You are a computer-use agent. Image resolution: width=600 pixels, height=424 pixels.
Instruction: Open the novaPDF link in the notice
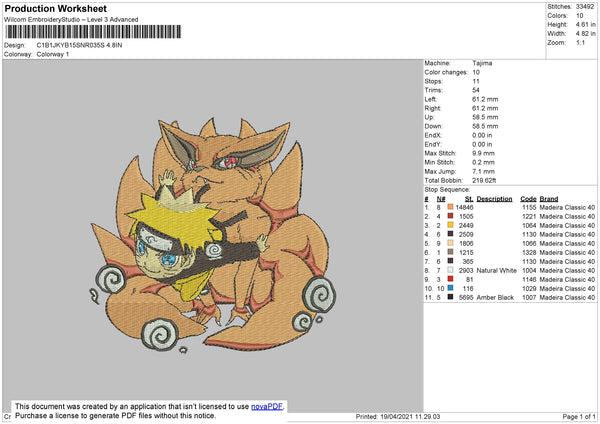pos(267,407)
